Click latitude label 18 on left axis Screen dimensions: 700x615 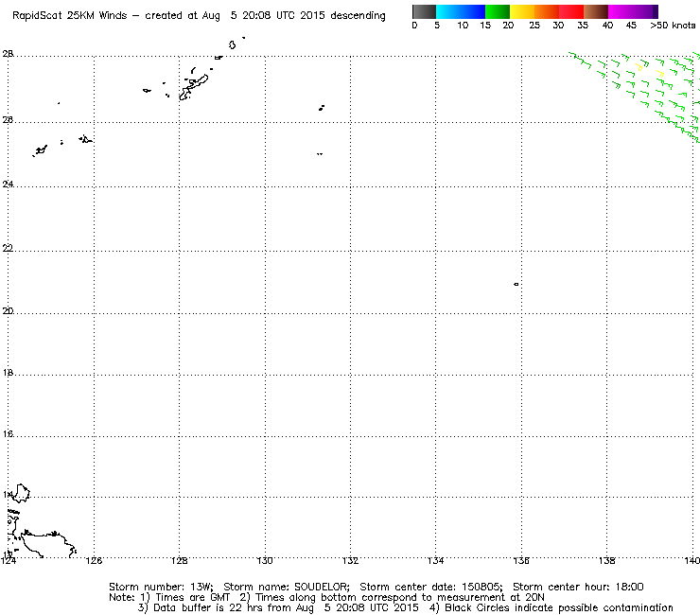pos(8,373)
